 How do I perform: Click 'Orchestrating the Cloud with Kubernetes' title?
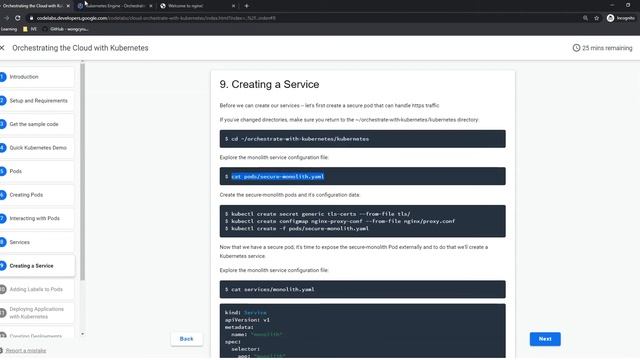[80, 48]
